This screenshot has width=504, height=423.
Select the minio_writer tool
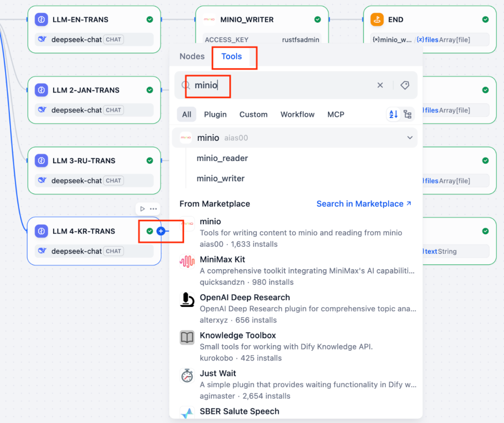(220, 179)
